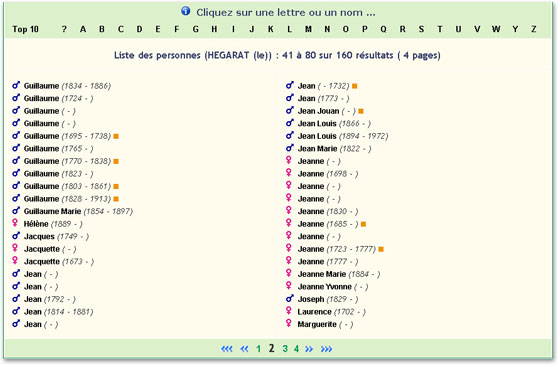Click orange marker after Jean Jouan
The height and width of the screenshot is (365, 558).
click(361, 111)
